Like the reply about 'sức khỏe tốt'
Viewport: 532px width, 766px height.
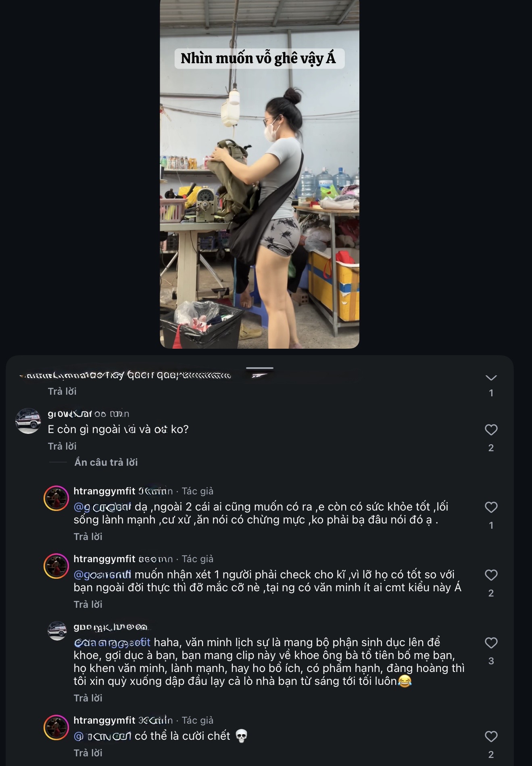point(491,507)
